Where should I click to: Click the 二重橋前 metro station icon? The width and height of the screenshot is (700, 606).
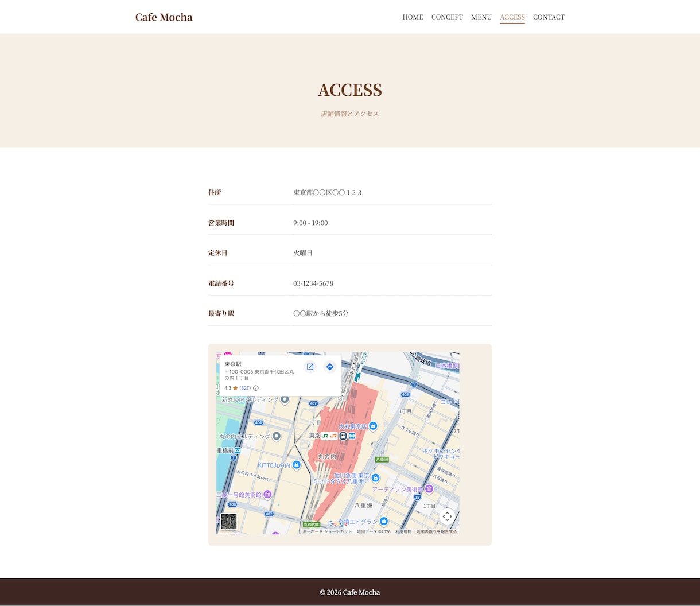coord(238,451)
